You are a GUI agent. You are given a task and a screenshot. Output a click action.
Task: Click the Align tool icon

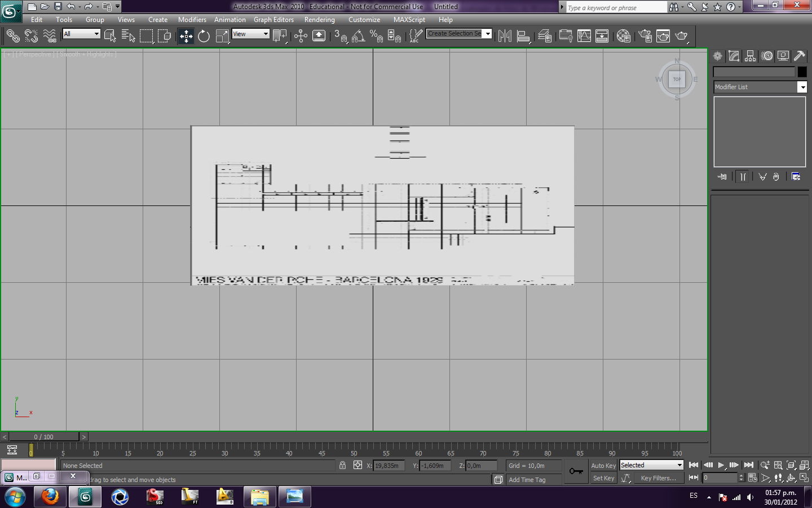523,36
